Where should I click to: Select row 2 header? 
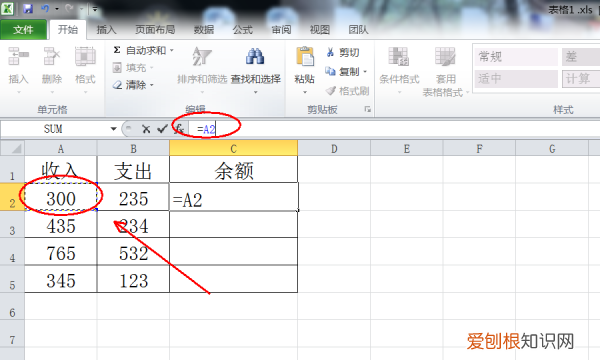12,197
